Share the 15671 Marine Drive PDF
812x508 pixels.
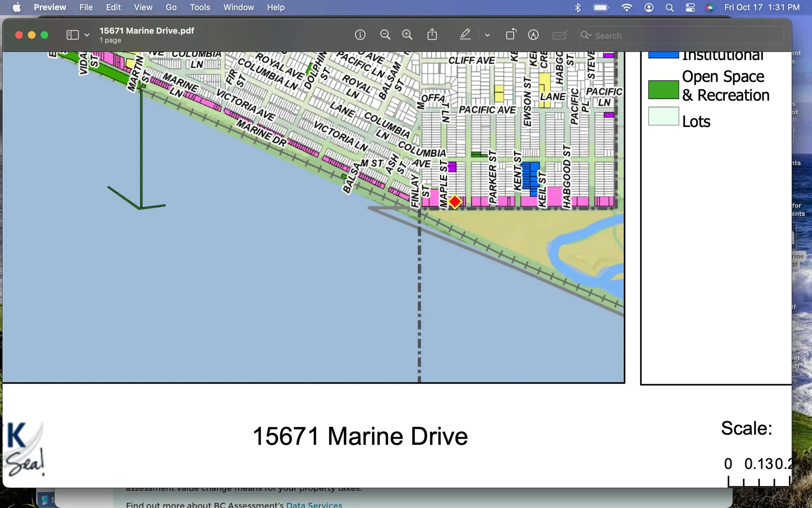coord(432,35)
